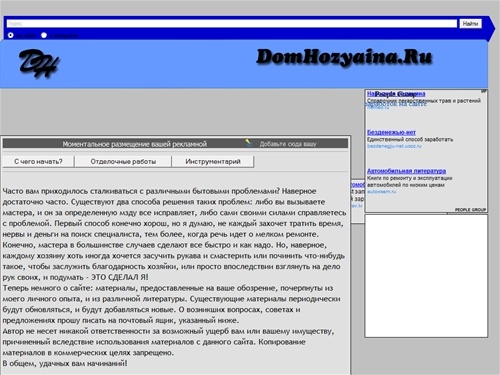Focus the Yandex search input field

click(x=232, y=24)
